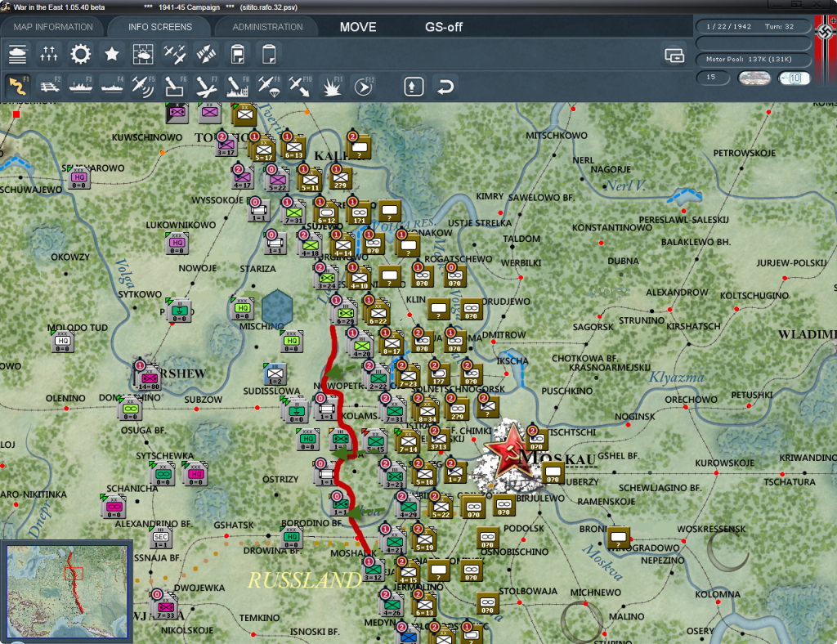Open the blank report document icon
The height and width of the screenshot is (644, 837).
pyautogui.click(x=269, y=54)
